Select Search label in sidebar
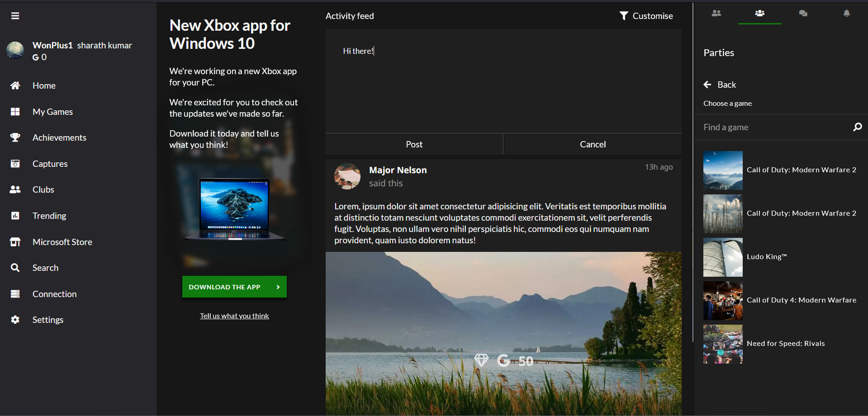This screenshot has height=416, width=868. tap(45, 268)
